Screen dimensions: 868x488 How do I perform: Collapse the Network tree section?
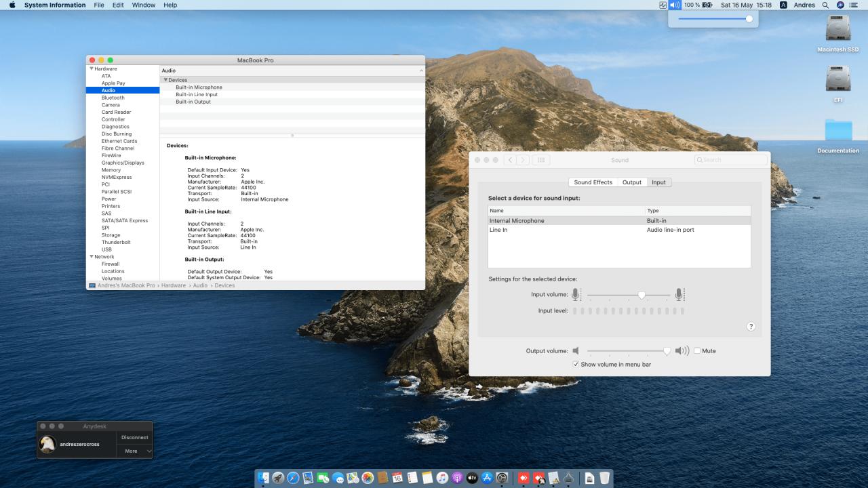pos(92,257)
